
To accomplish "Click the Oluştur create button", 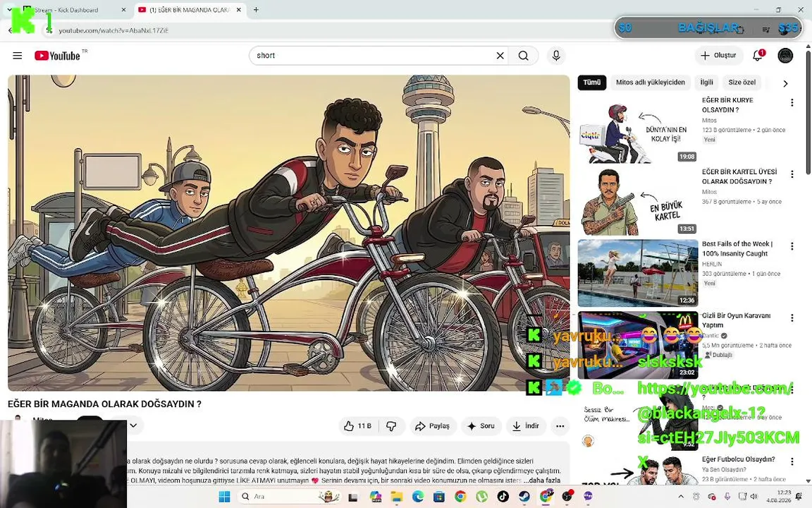I will (x=718, y=56).
